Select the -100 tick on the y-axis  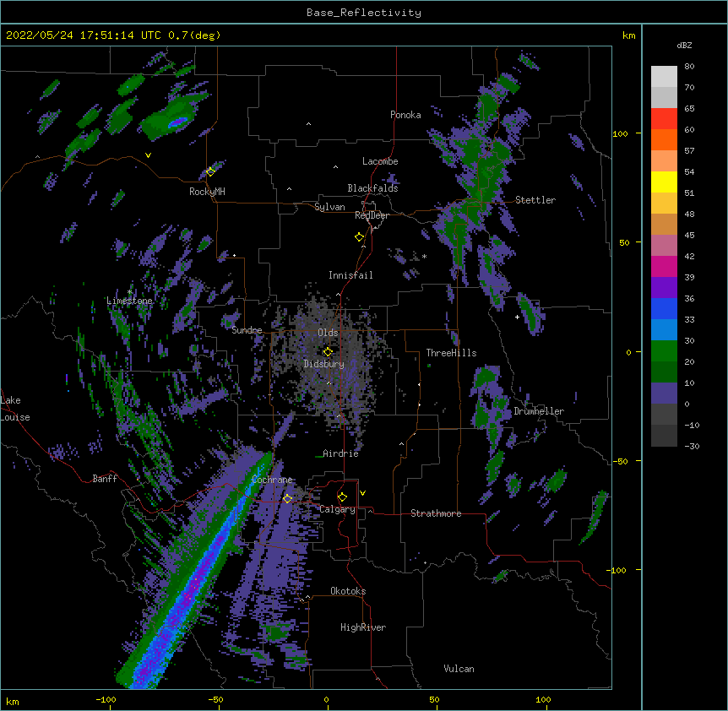tap(617, 570)
